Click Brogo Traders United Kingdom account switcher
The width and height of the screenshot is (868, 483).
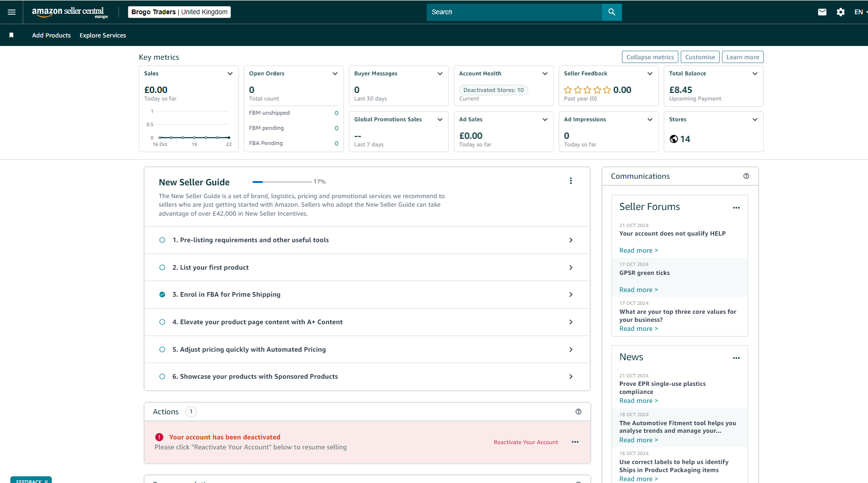coord(179,12)
